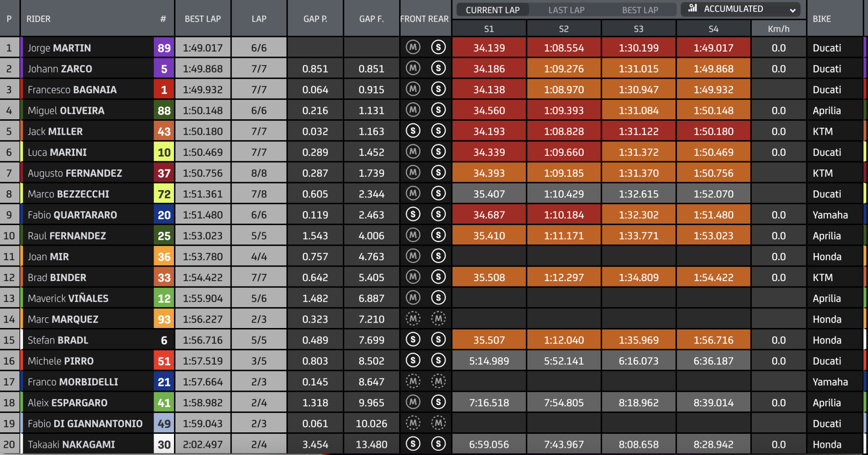Click Luca Marini's yellow number 10 badge
Image resolution: width=868 pixels, height=455 pixels.
(x=164, y=152)
